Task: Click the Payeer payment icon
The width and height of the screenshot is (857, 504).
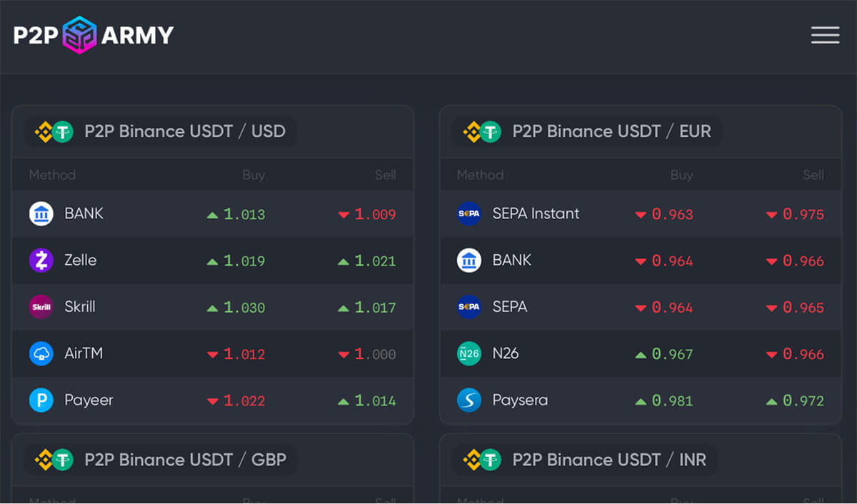Action: click(x=41, y=400)
